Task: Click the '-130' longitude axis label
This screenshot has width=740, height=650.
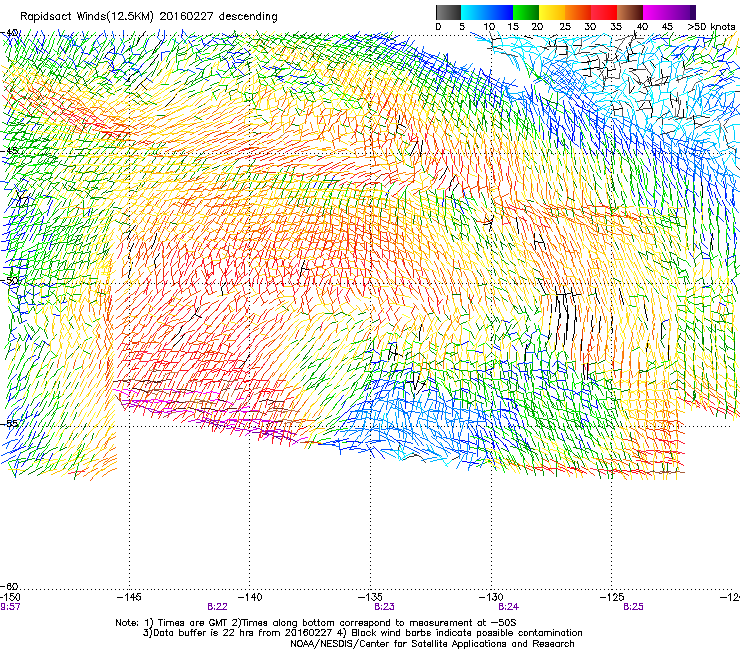Action: 491,597
